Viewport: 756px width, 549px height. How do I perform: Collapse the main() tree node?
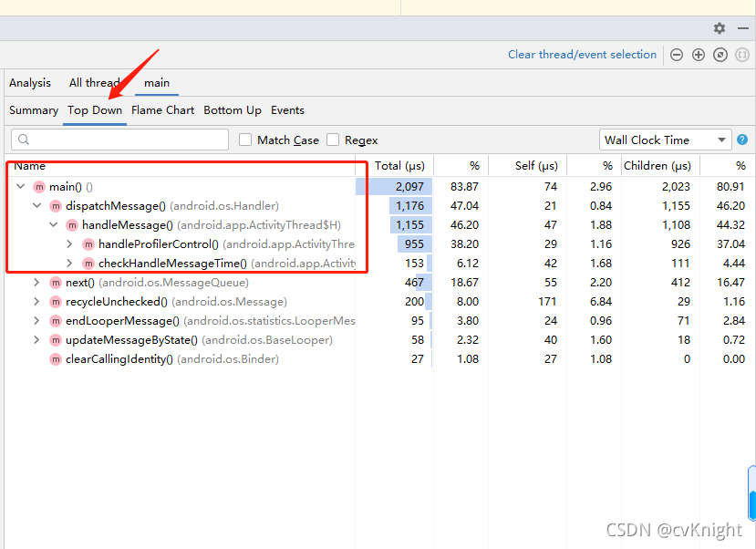[x=21, y=186]
